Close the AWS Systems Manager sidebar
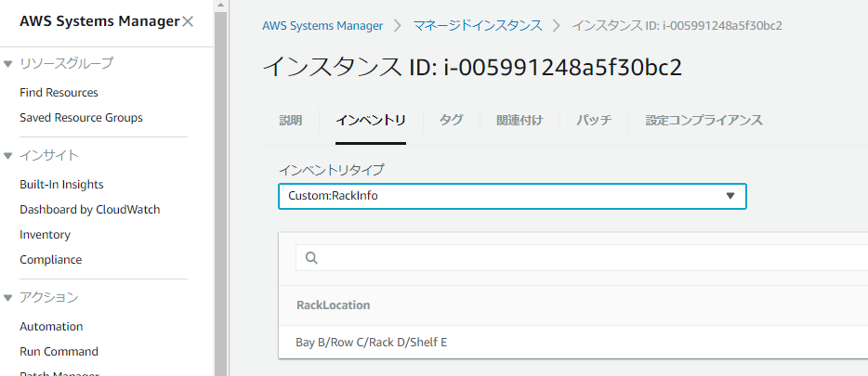The width and height of the screenshot is (868, 376). (188, 21)
